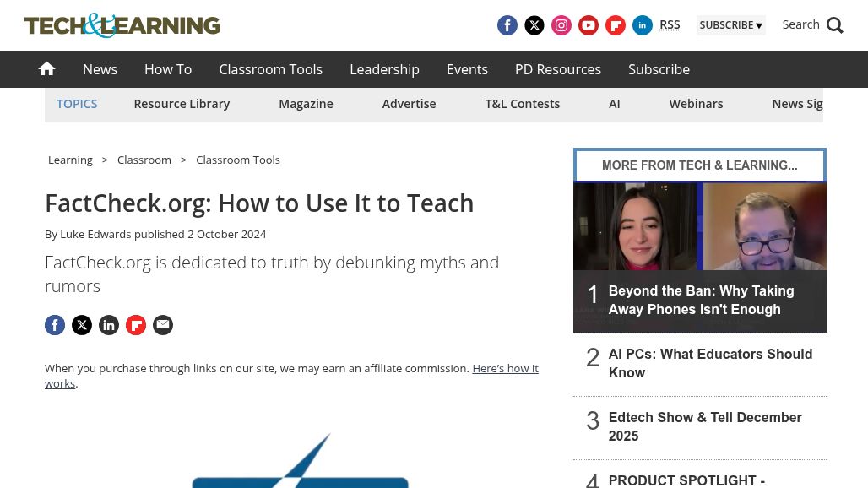Click the Classroom breadcrumb link
The height and width of the screenshot is (488, 868).
pos(144,160)
